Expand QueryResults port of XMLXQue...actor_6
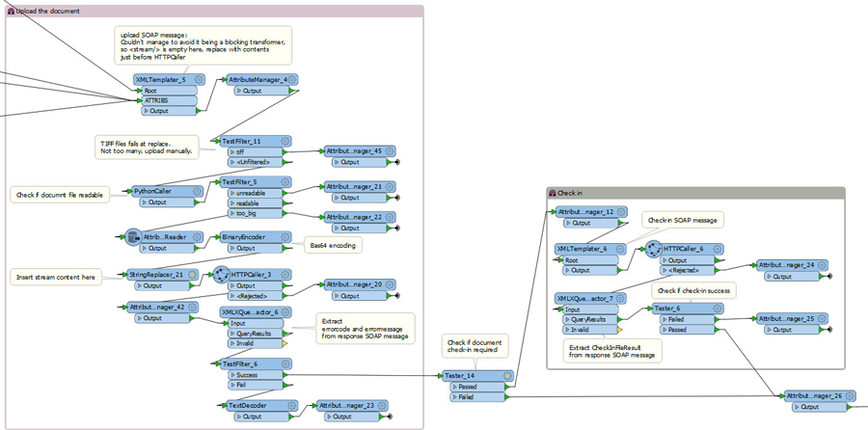868x430 pixels. 232,334
